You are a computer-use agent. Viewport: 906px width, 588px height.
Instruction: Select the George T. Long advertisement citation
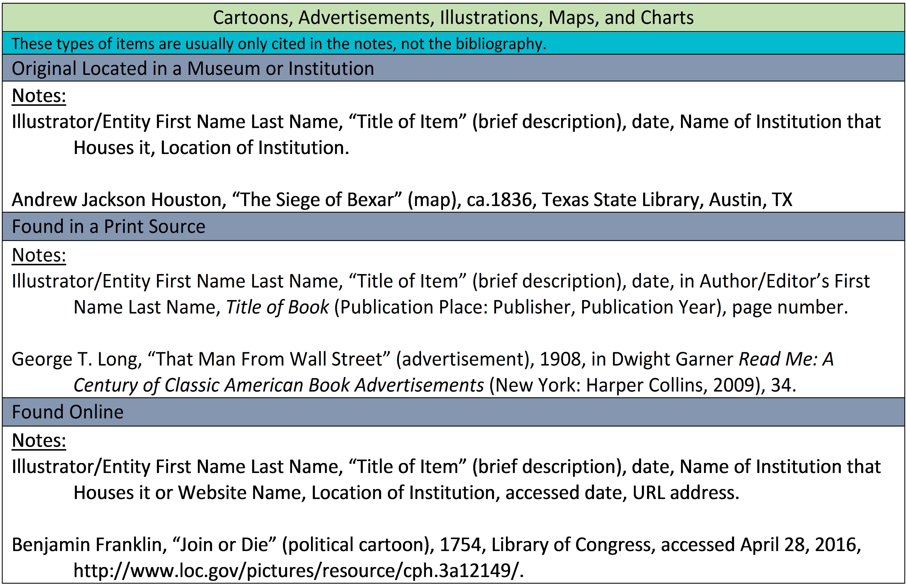pos(438,358)
